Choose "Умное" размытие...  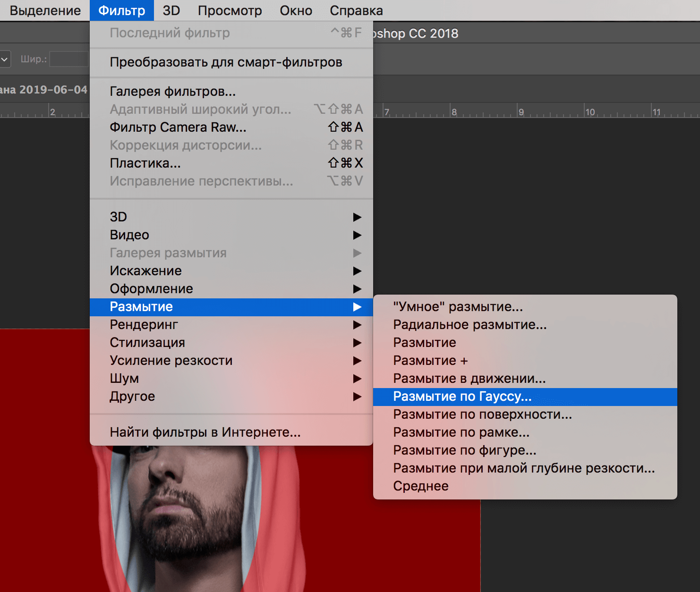(x=525, y=307)
